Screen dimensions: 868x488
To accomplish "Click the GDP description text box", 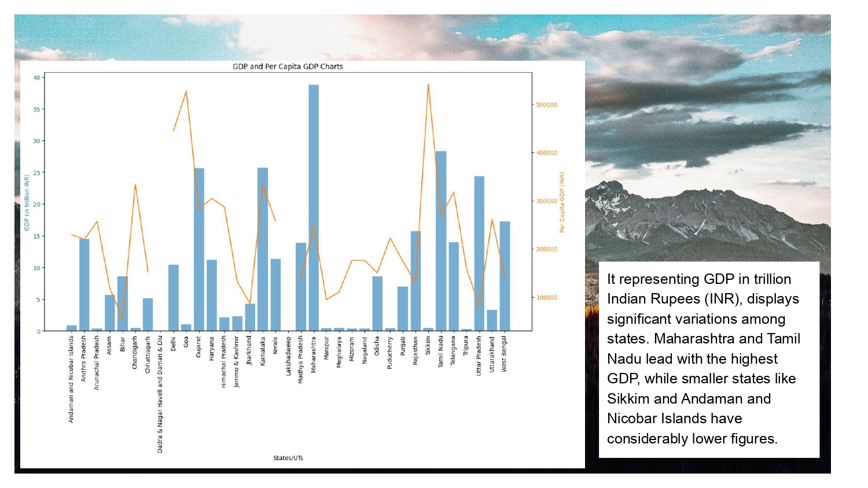I will click(709, 359).
